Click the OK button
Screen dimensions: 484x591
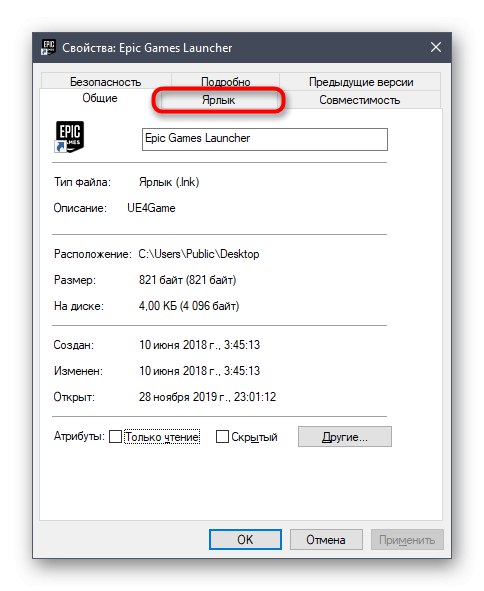pos(245,539)
